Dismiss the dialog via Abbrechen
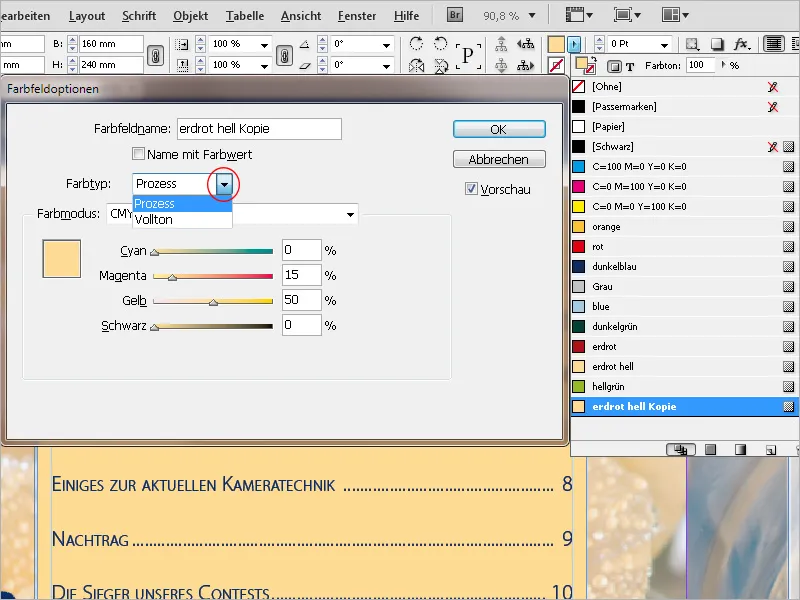 click(498, 159)
